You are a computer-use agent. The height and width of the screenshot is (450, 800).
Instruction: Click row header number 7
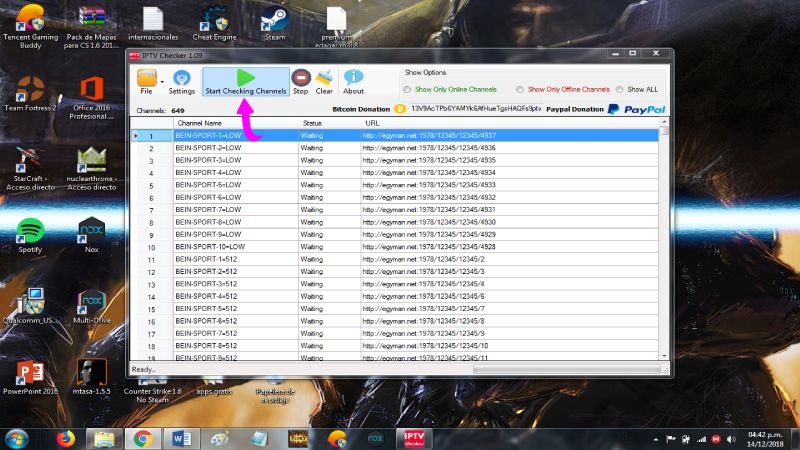coord(152,210)
